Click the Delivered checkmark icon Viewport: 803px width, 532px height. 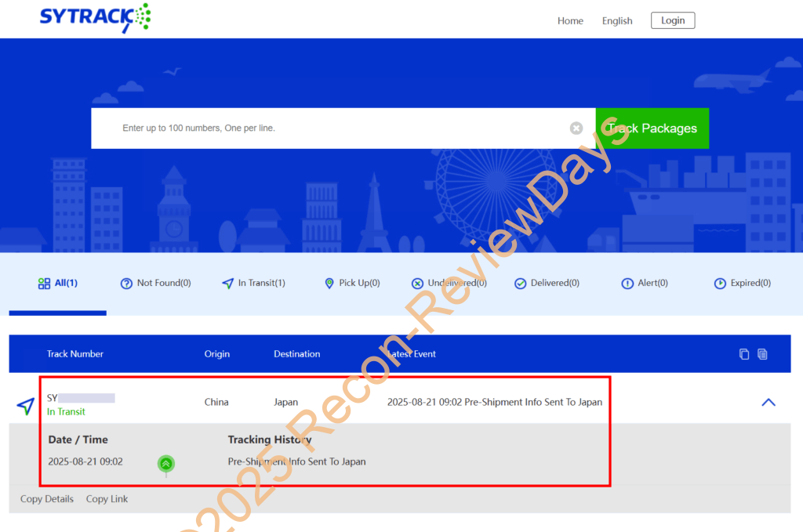[520, 284]
